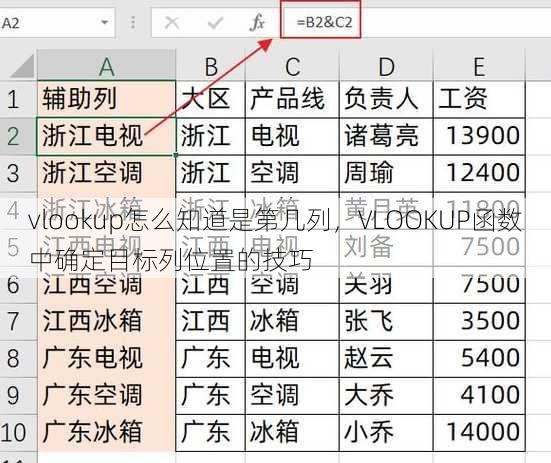
Task: Click cell 大乔
Action: (386, 396)
